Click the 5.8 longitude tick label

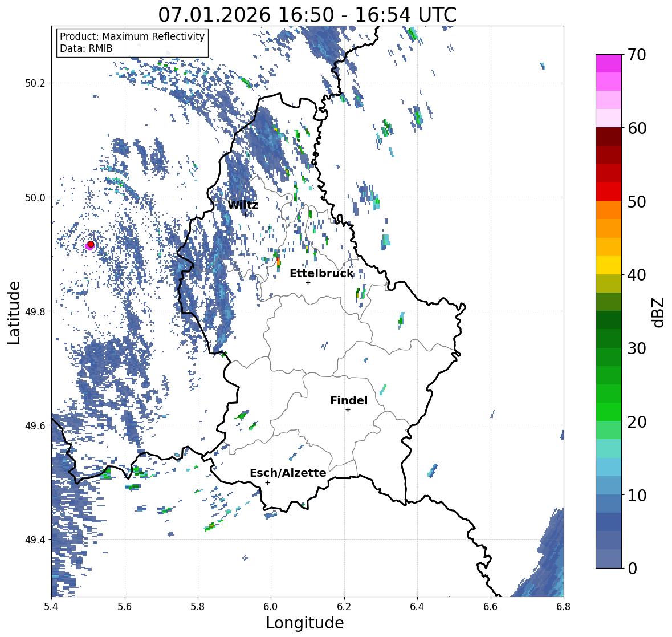pos(198,606)
